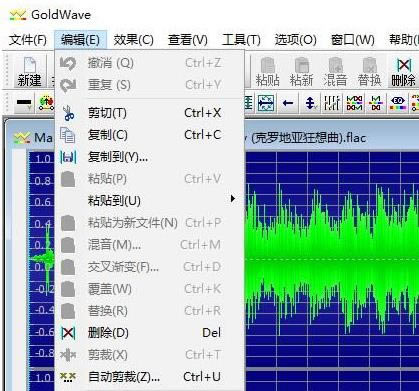
Task: Click the single-row colored bowtie effect icon
Action: (376, 103)
